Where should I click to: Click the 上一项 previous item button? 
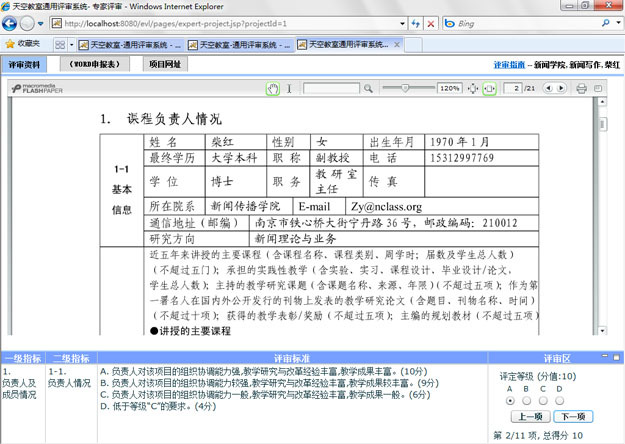[531, 417]
